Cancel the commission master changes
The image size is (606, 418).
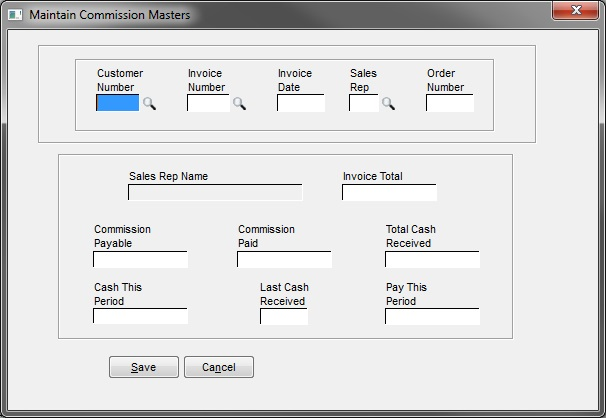coord(219,367)
